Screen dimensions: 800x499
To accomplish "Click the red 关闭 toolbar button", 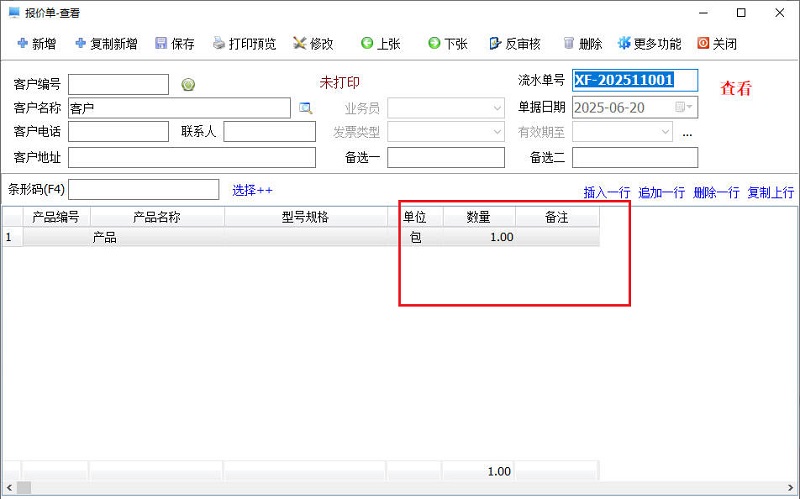I will (717, 43).
